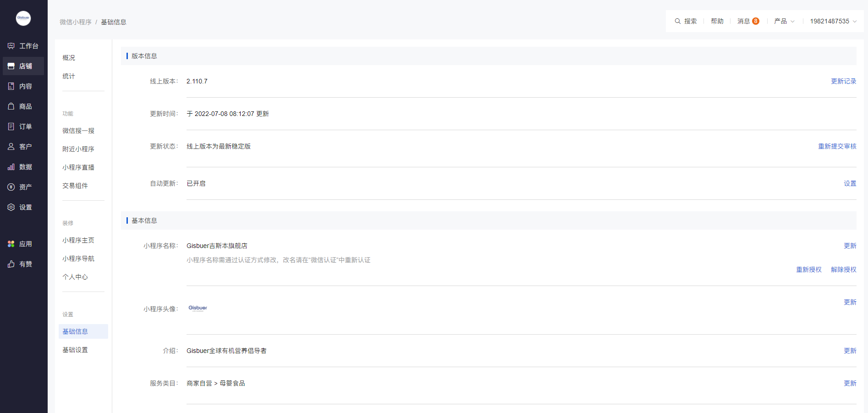Click 更新 for the service category

point(850,383)
